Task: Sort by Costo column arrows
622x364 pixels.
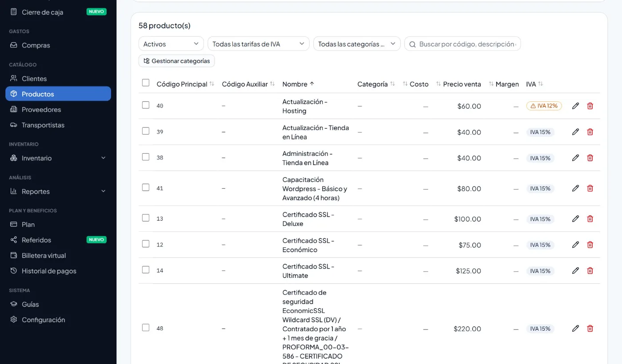Action: click(405, 84)
